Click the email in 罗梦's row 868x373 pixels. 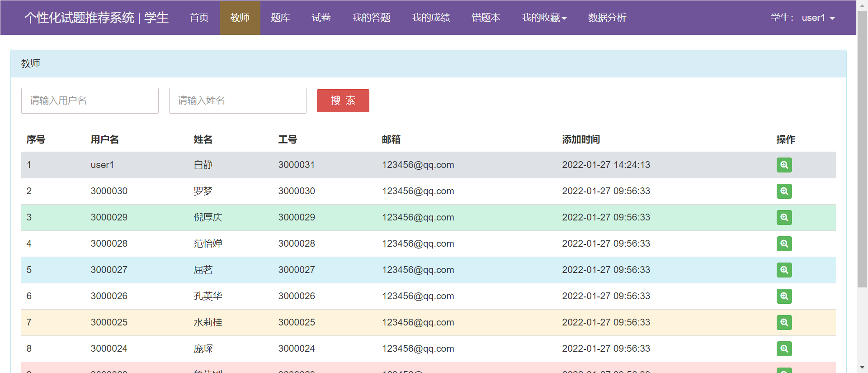pos(418,191)
